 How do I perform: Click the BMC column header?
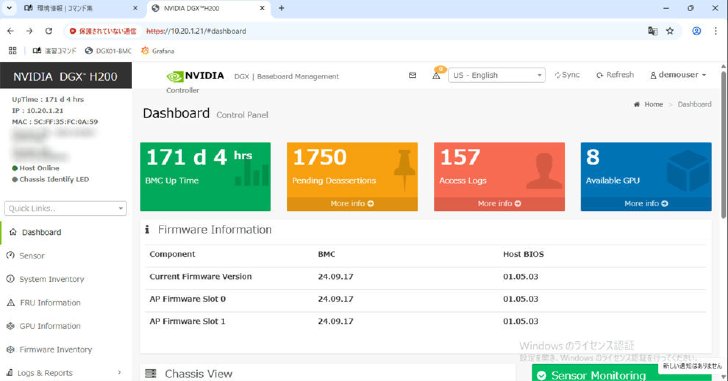[x=326, y=254]
